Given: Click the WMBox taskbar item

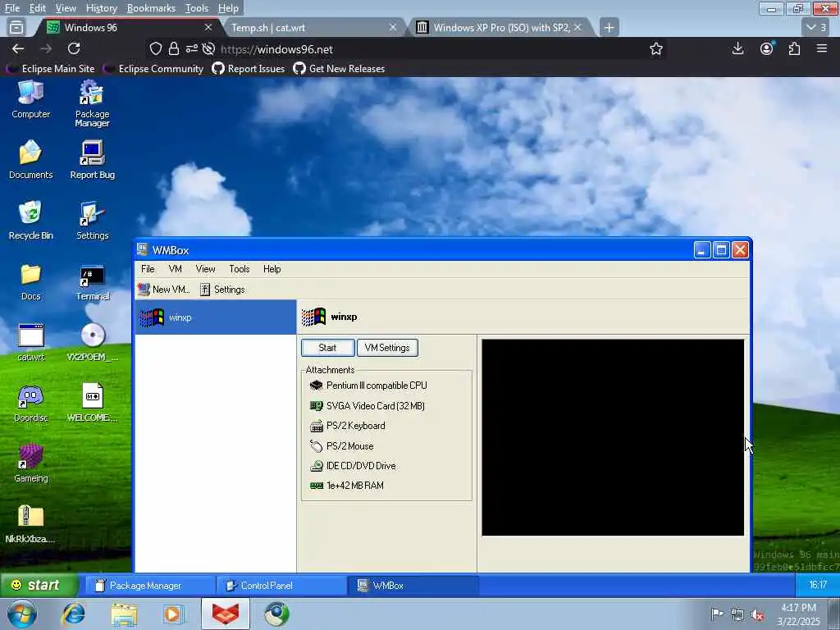Looking at the screenshot, I should [x=413, y=586].
